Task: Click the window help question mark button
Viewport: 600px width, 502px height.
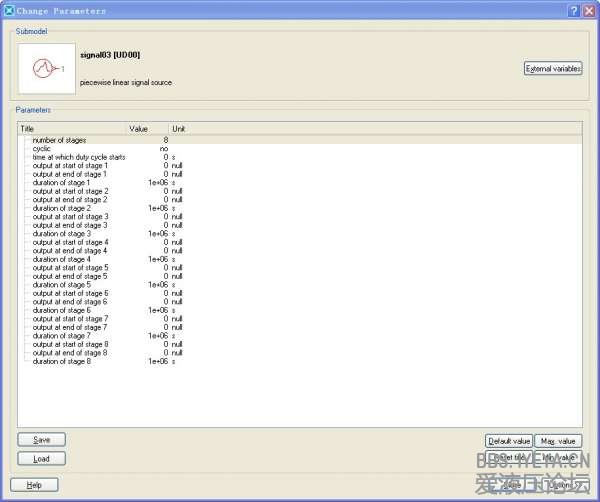Action: click(x=573, y=9)
